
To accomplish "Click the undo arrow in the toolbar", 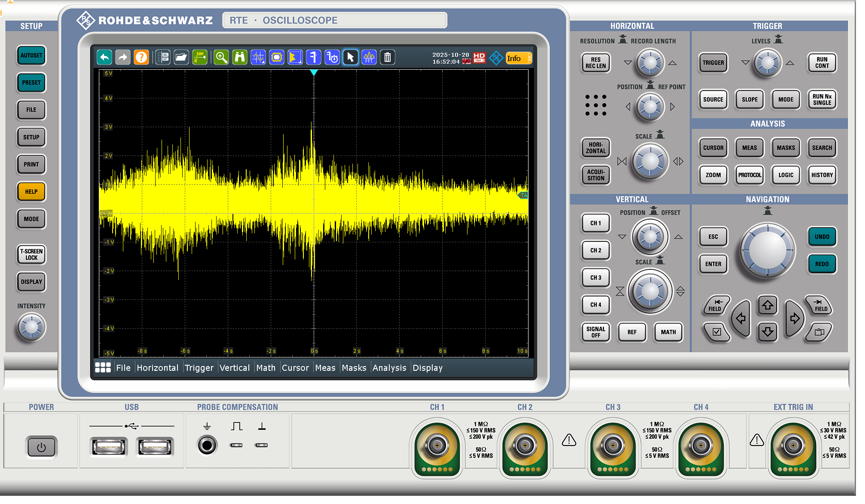I will click(104, 57).
